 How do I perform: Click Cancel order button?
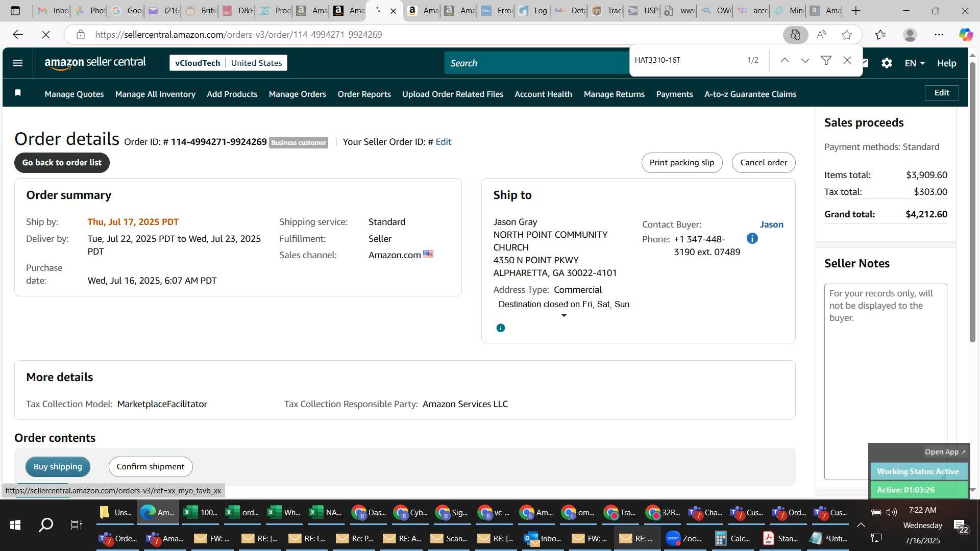(764, 163)
